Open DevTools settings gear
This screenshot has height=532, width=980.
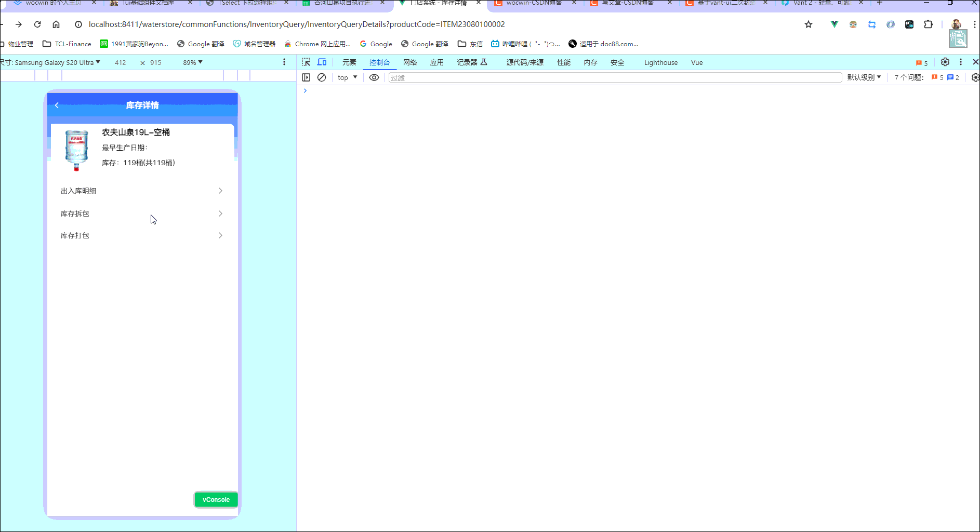coord(945,62)
